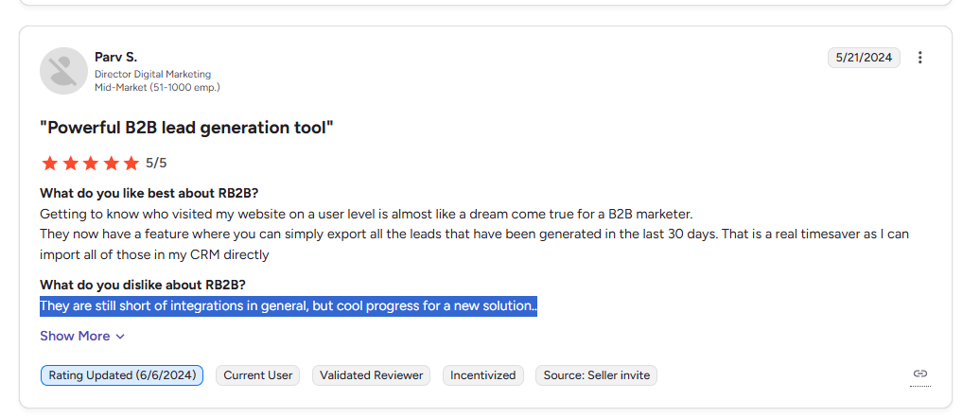The width and height of the screenshot is (980, 417).
Task: Click the Validated Reviewer badge
Action: point(371,375)
